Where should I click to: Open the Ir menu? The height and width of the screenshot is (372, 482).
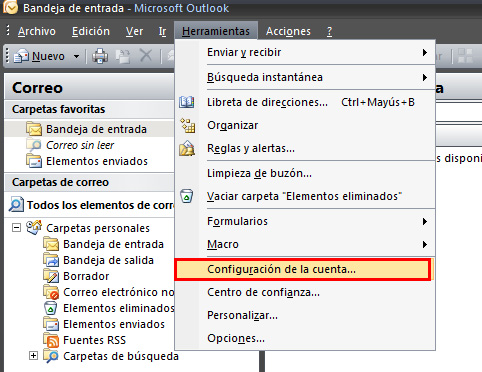[162, 31]
